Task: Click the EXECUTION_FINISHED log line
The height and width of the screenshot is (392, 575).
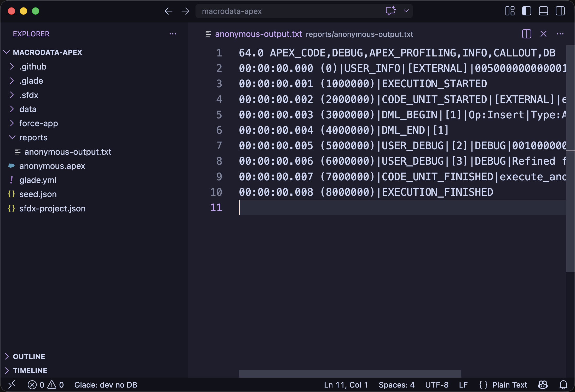Action: tap(366, 192)
